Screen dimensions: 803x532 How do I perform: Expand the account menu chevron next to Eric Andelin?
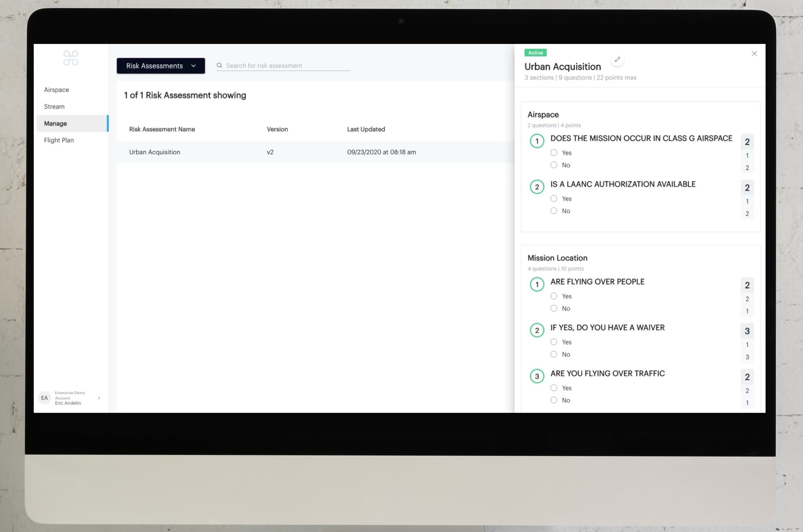pos(99,398)
